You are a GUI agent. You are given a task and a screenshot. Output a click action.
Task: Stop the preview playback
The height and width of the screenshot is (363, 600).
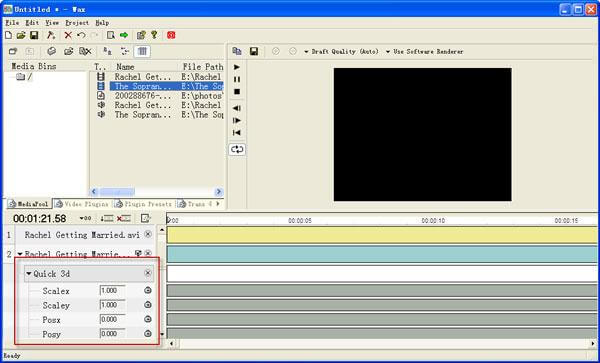[237, 91]
